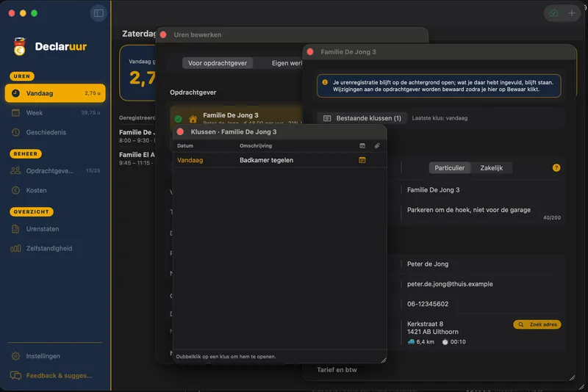Click the Klussen window resize handle

point(383,360)
